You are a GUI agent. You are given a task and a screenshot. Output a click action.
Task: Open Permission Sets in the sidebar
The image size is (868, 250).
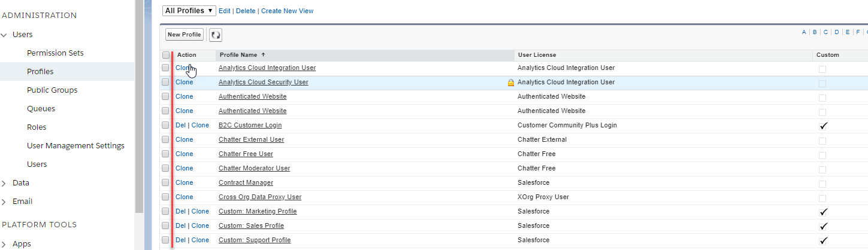pyautogui.click(x=55, y=53)
